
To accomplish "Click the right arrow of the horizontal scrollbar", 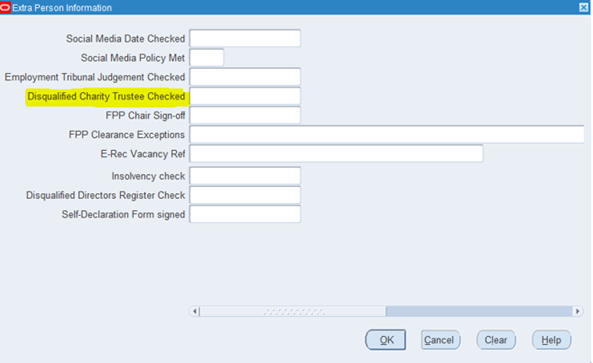I will coord(577,311).
